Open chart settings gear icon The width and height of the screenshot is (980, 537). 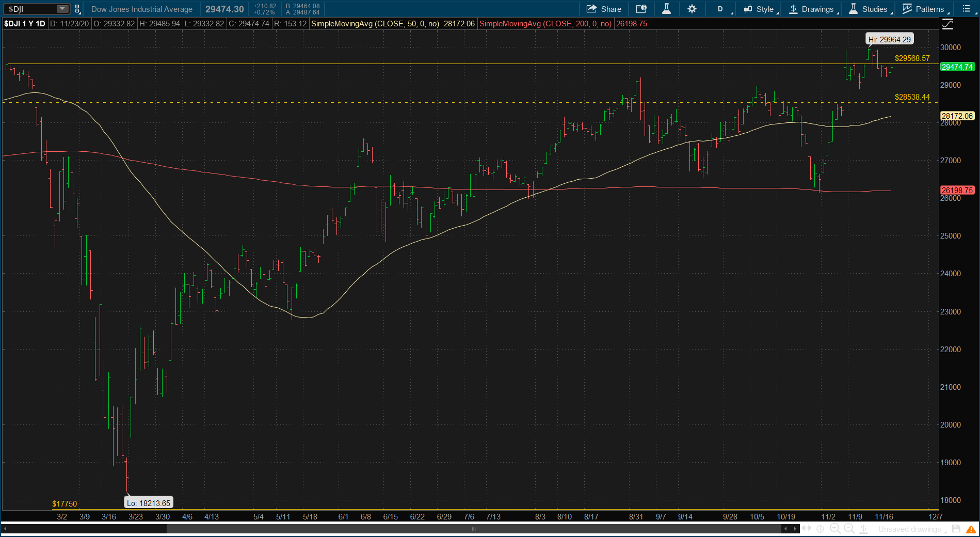pyautogui.click(x=692, y=9)
